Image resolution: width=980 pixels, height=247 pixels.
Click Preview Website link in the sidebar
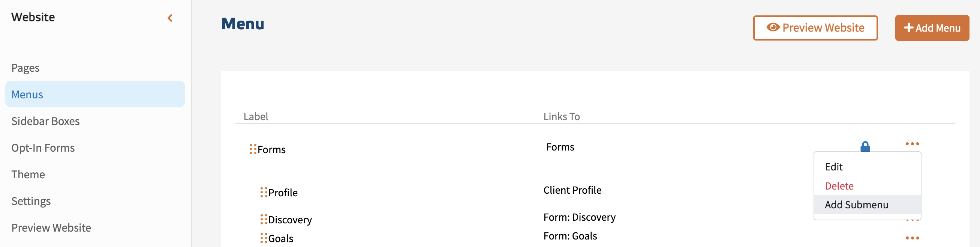[51, 228]
